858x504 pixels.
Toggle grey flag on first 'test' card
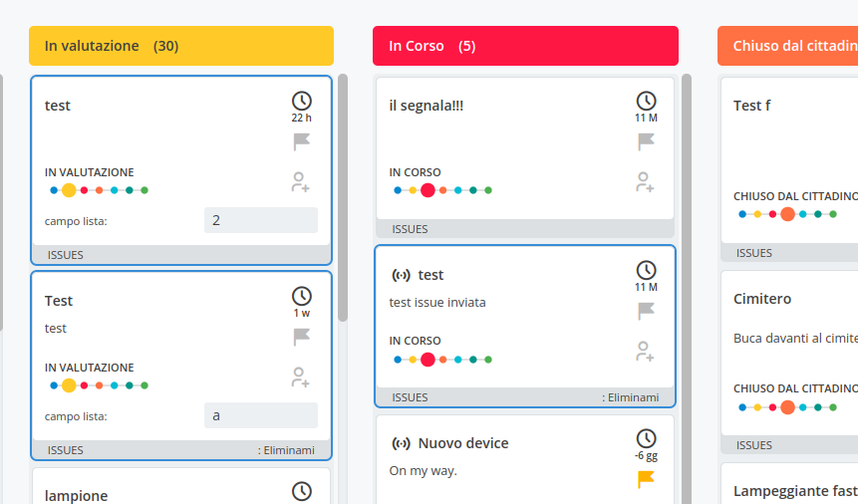301,141
